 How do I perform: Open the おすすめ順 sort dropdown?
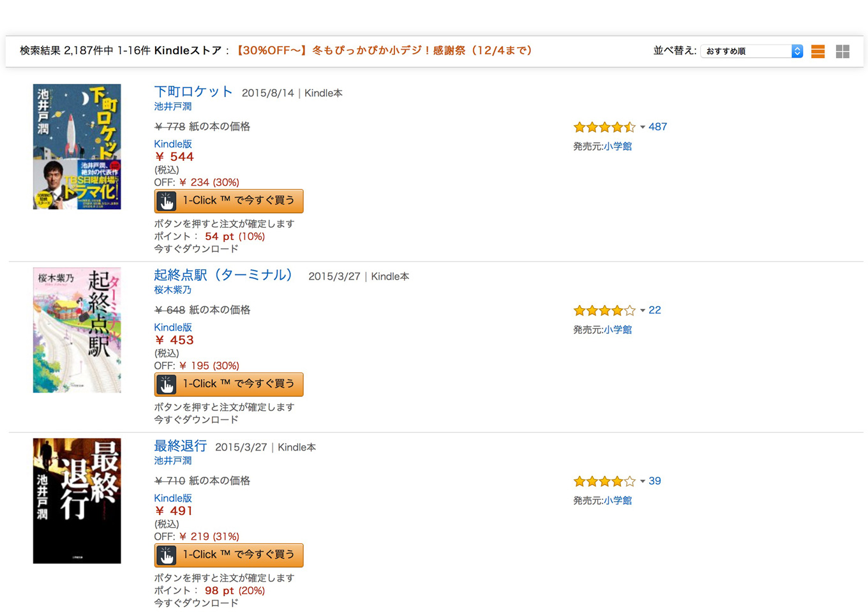click(x=751, y=51)
